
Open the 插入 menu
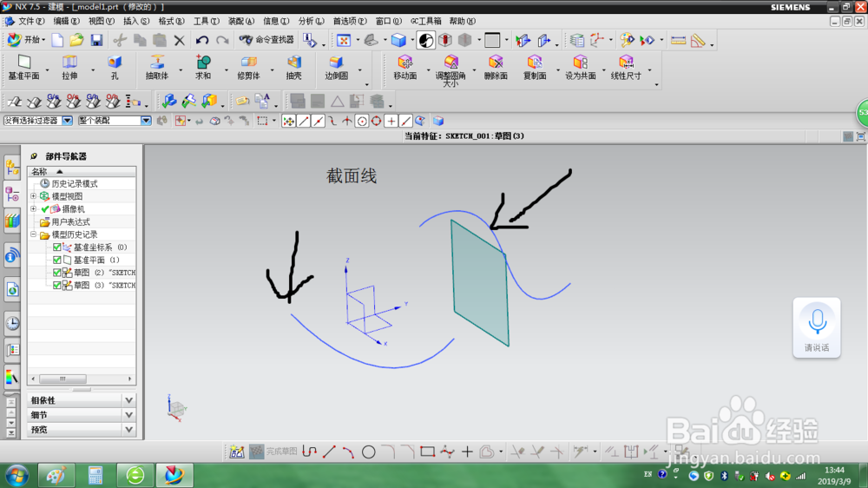click(136, 21)
